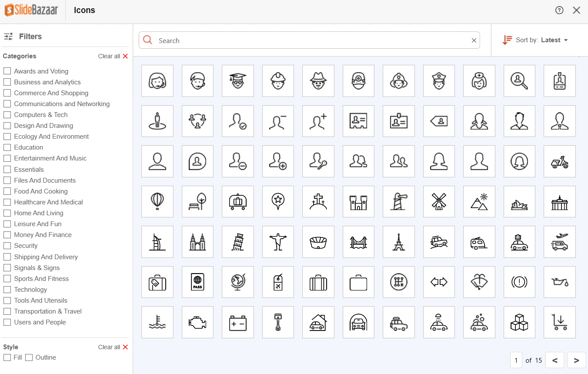Enable the Fill style checkbox
Screen dimensions: 588x374
click(x=7, y=357)
